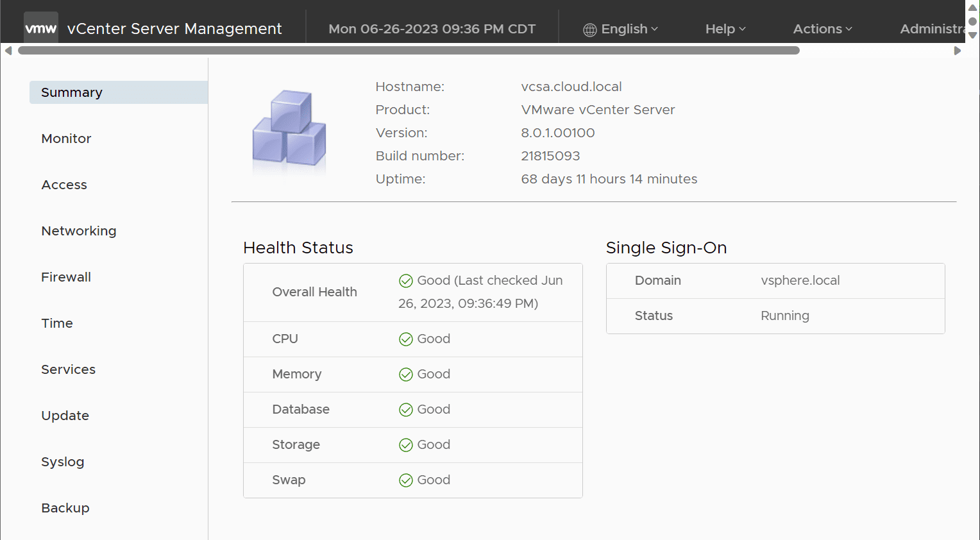The height and width of the screenshot is (540, 980).
Task: Click the CPU good status check icon
Action: click(406, 339)
